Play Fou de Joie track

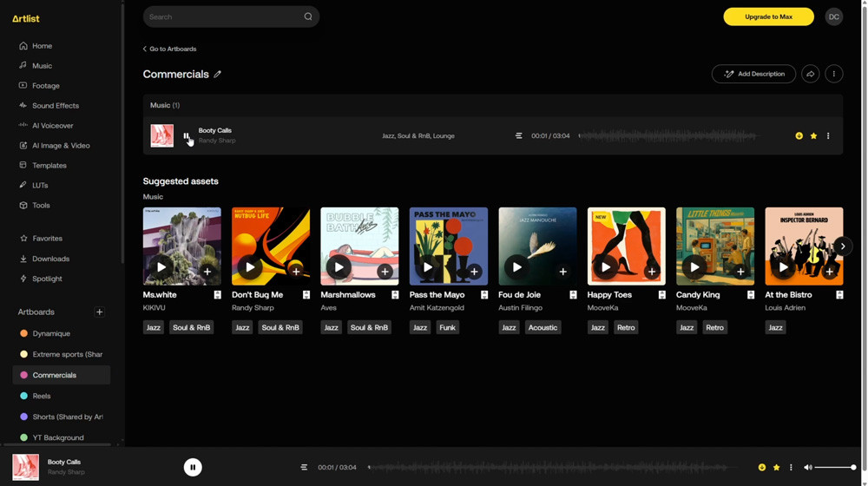[516, 267]
